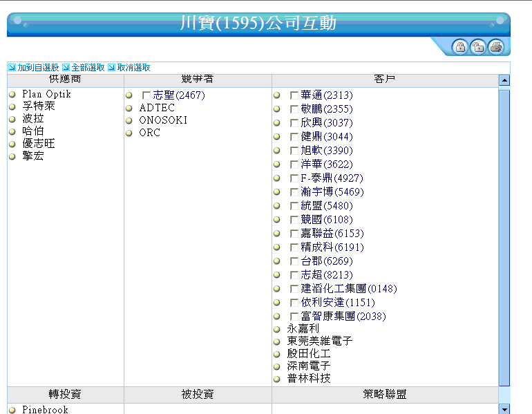The height and width of the screenshot is (414, 532).
Task: Follow the 依利安達(1151) link
Action: click(x=338, y=302)
